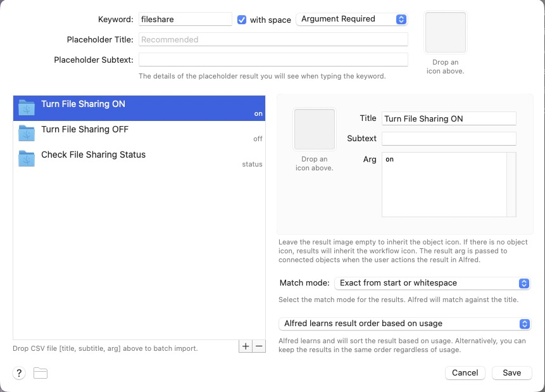
Task: Click the result icon drop well
Action: 314,129
